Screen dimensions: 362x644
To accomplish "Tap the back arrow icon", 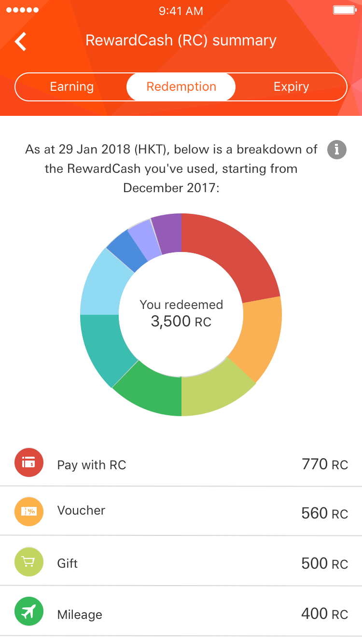I will (x=21, y=42).
